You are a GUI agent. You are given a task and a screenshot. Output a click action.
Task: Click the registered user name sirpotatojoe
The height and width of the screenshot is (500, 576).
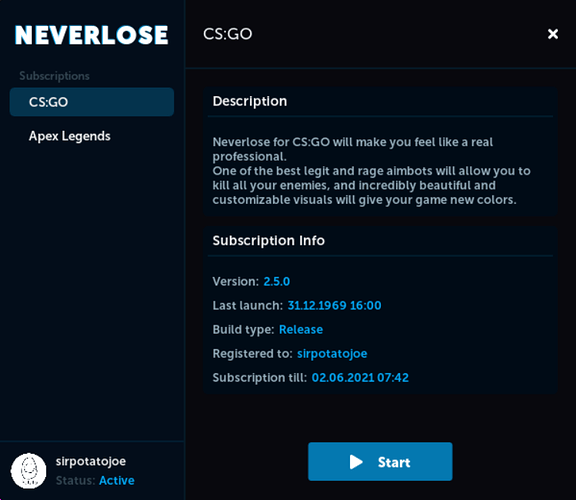tap(332, 353)
